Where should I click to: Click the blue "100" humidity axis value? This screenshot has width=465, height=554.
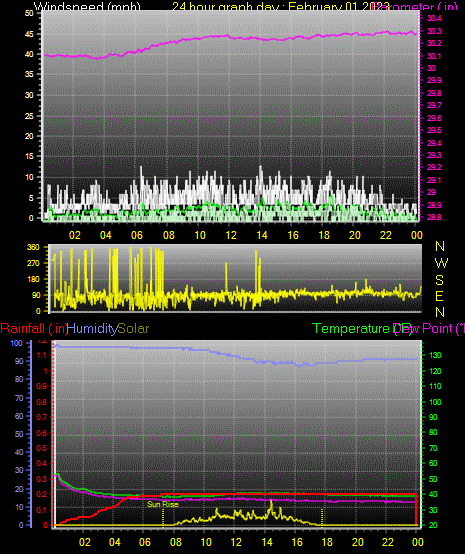16,343
